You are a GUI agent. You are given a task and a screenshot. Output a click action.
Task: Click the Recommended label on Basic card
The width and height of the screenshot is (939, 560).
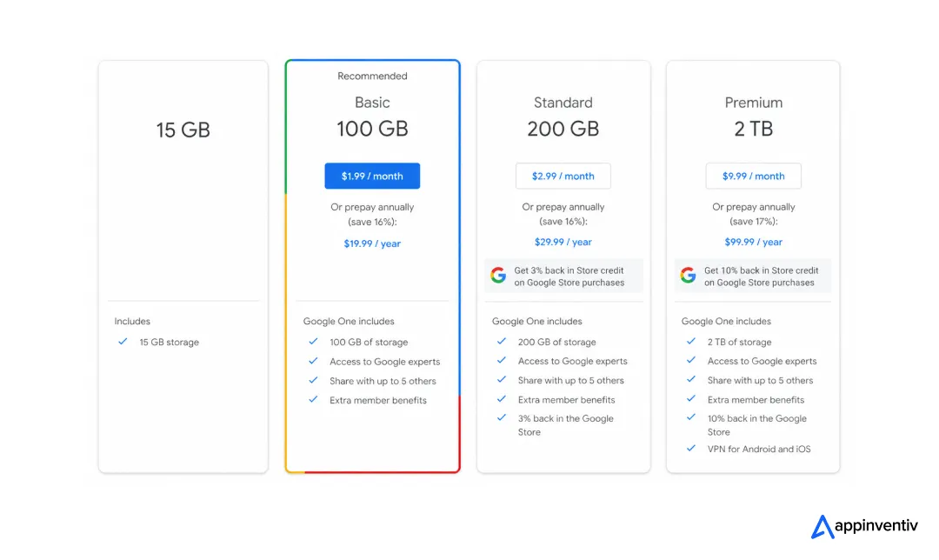pyautogui.click(x=372, y=76)
